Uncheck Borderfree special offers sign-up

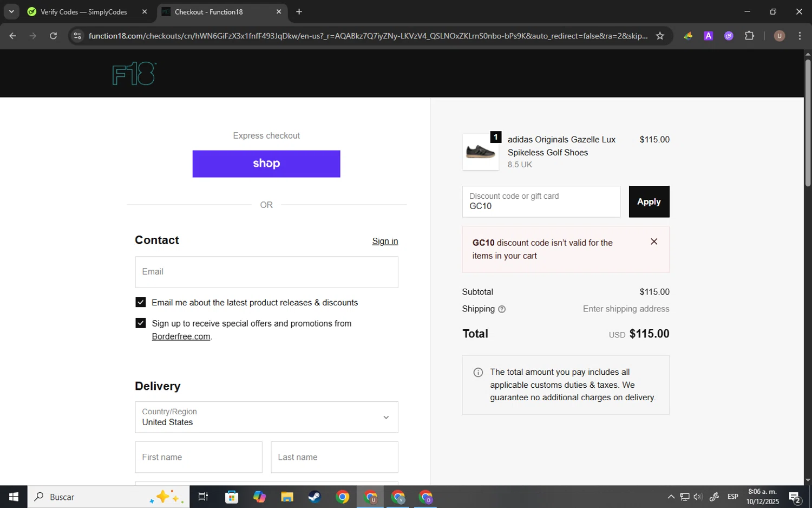pyautogui.click(x=141, y=323)
